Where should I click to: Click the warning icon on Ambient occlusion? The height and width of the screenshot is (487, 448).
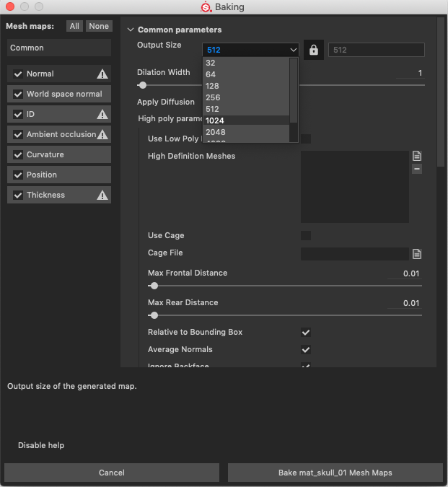[x=102, y=134]
